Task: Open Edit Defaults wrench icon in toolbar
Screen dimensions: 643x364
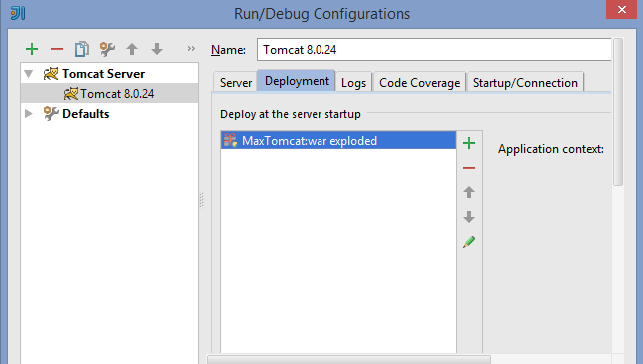Action: click(x=107, y=49)
